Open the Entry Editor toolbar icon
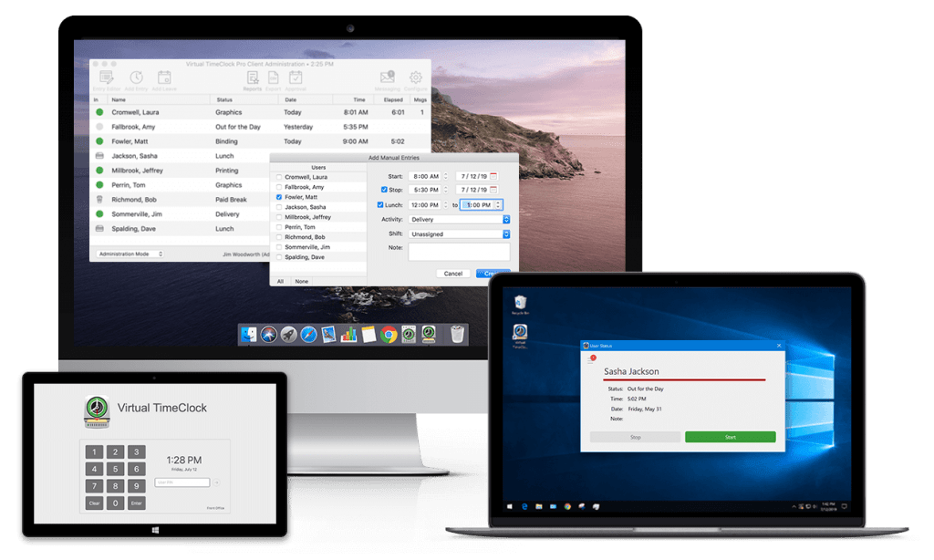The width and height of the screenshot is (934, 560). (x=107, y=78)
